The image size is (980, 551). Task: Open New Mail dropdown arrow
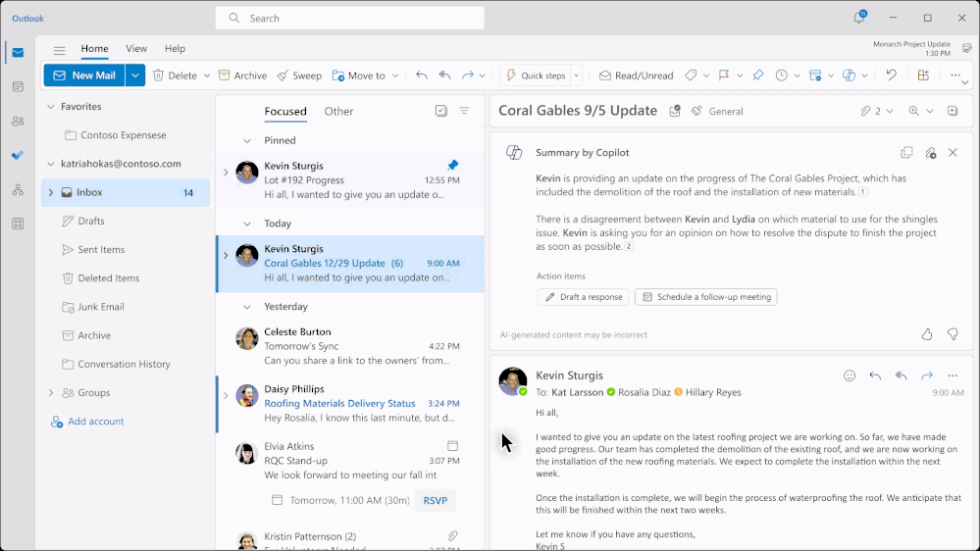pyautogui.click(x=135, y=75)
